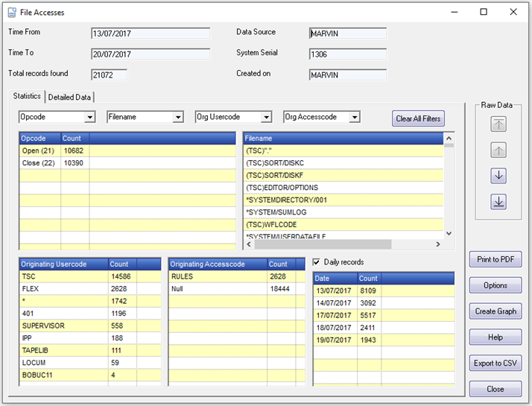Select the TSC usercode row
The height and width of the screenshot is (406, 532).
pos(90,277)
